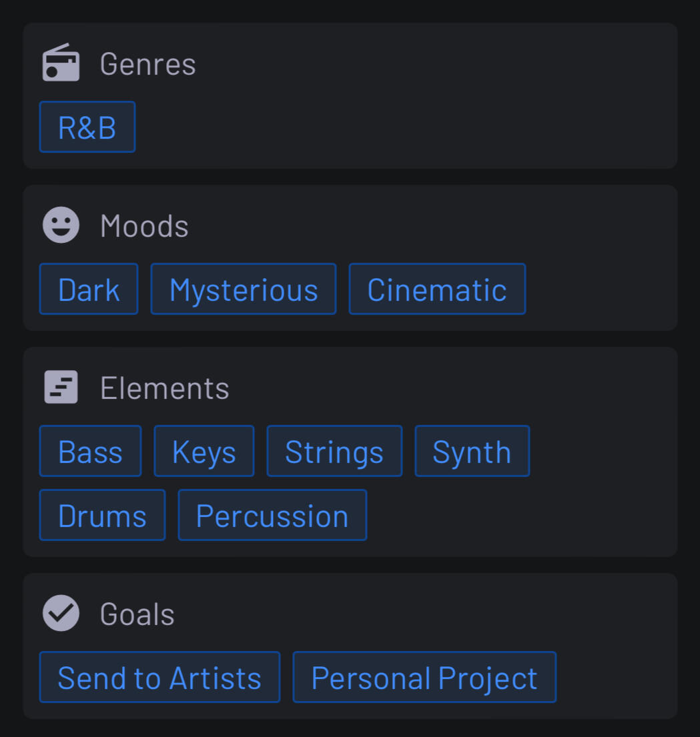Toggle the Drums element tag
700x737 pixels.
click(x=102, y=516)
